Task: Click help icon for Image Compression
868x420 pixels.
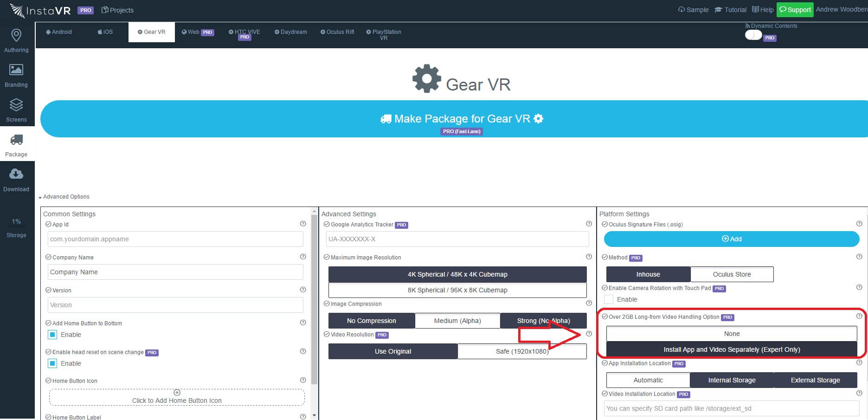Action: pyautogui.click(x=589, y=303)
